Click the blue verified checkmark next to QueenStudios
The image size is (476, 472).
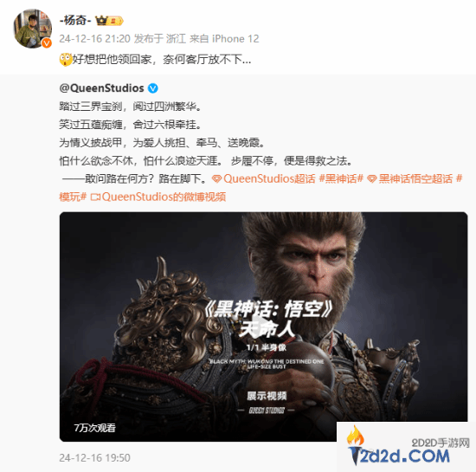pyautogui.click(x=153, y=88)
